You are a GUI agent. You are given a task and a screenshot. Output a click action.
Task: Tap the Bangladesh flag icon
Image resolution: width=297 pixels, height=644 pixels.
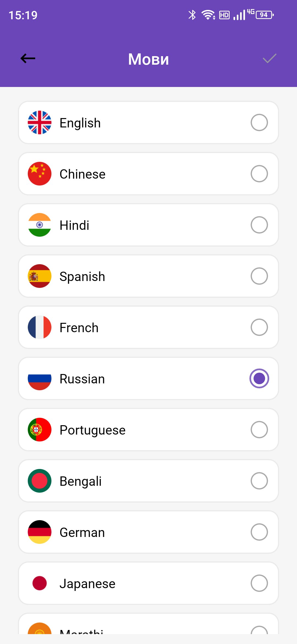click(x=40, y=481)
